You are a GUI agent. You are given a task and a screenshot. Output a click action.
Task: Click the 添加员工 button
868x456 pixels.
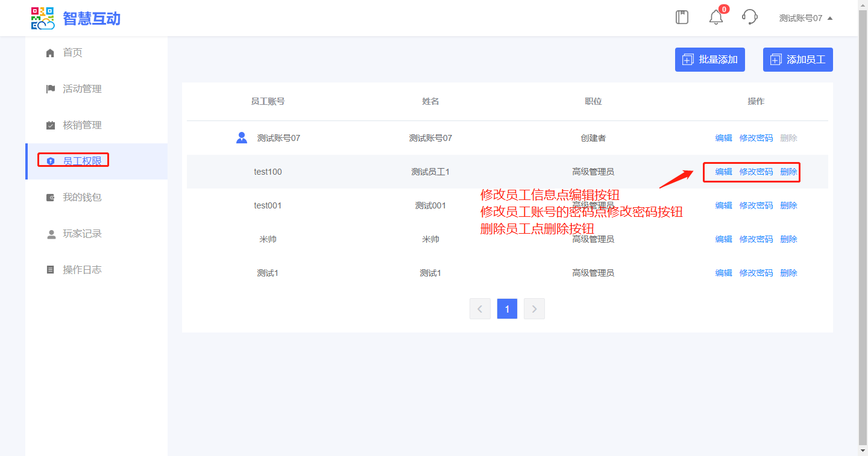pos(797,60)
